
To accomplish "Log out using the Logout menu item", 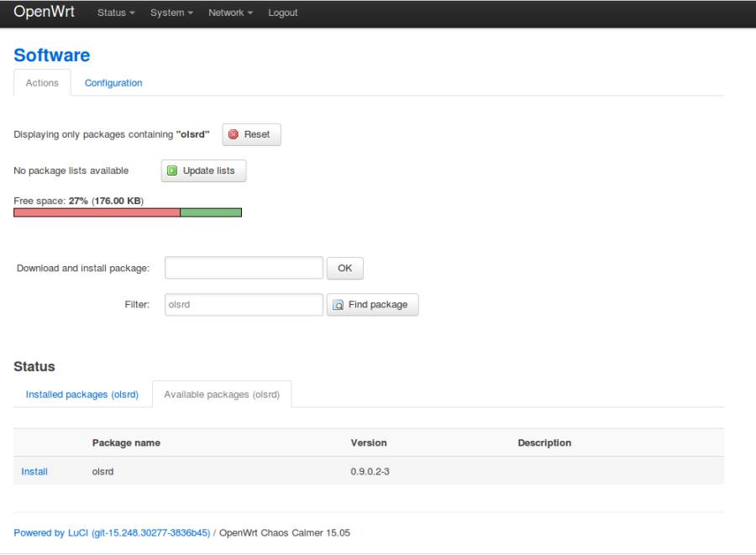I will [283, 13].
